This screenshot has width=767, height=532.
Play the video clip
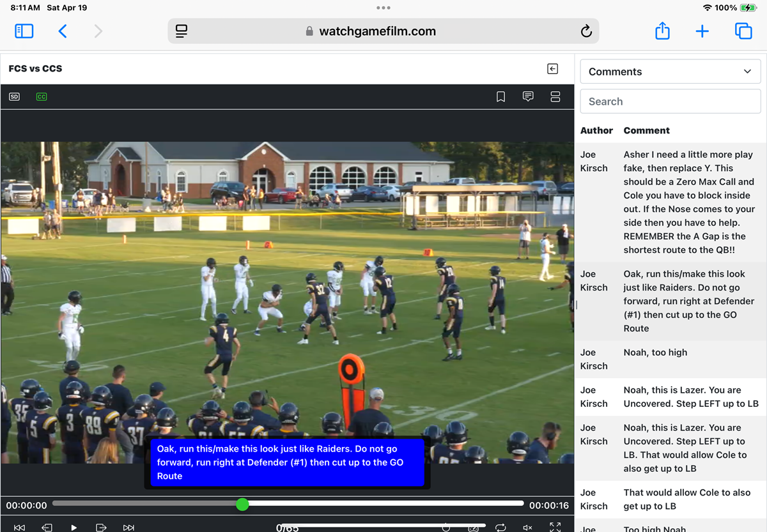(74, 528)
